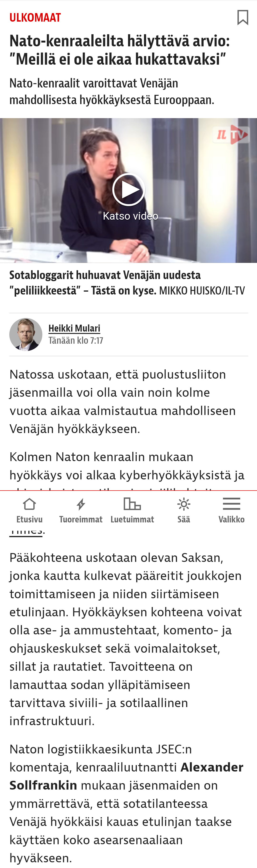Tap the Luetuimmat tab label
Viewport: 257px width, 868px height.
click(132, 519)
